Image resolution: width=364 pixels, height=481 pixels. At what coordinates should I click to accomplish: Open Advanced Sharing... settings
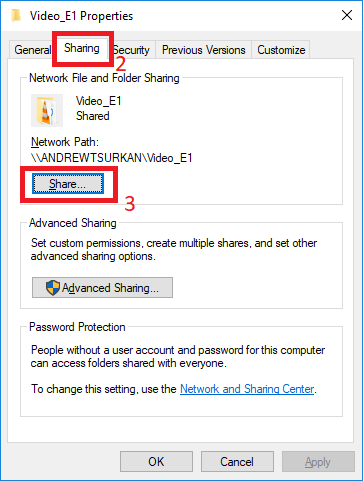click(x=102, y=287)
